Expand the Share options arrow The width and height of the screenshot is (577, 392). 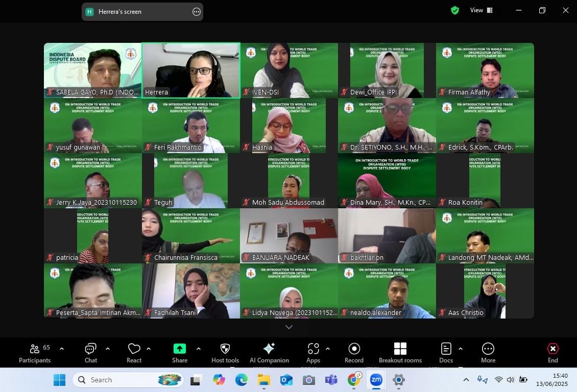(199, 349)
